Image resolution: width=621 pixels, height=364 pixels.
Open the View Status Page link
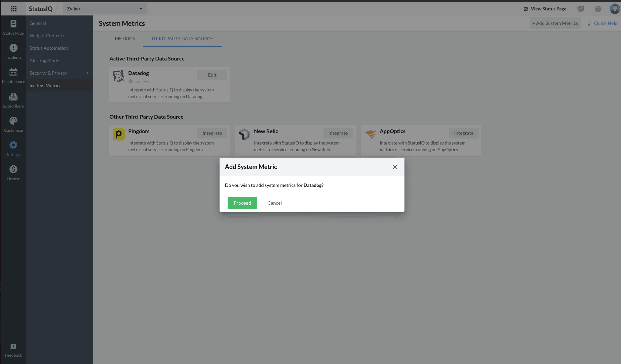tap(545, 9)
